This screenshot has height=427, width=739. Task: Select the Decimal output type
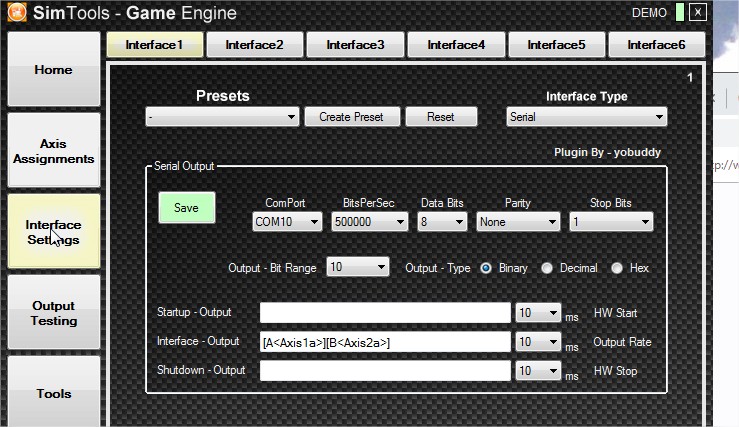[x=547, y=268]
